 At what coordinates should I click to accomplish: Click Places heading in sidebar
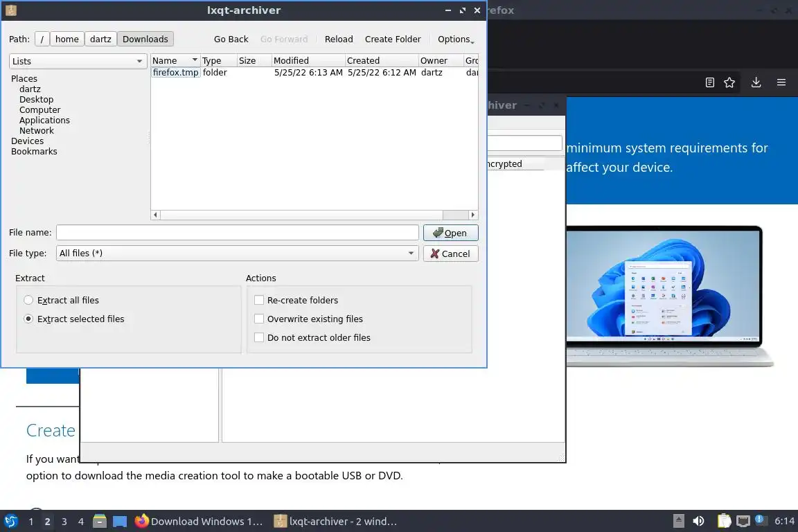click(x=24, y=79)
